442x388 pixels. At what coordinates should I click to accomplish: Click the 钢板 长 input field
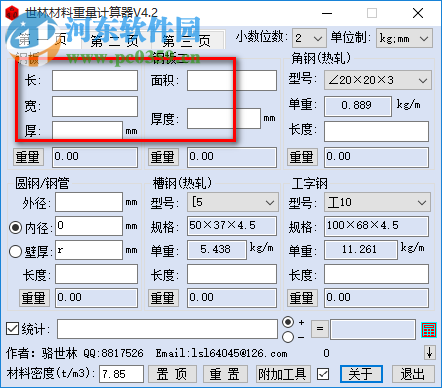[95, 80]
